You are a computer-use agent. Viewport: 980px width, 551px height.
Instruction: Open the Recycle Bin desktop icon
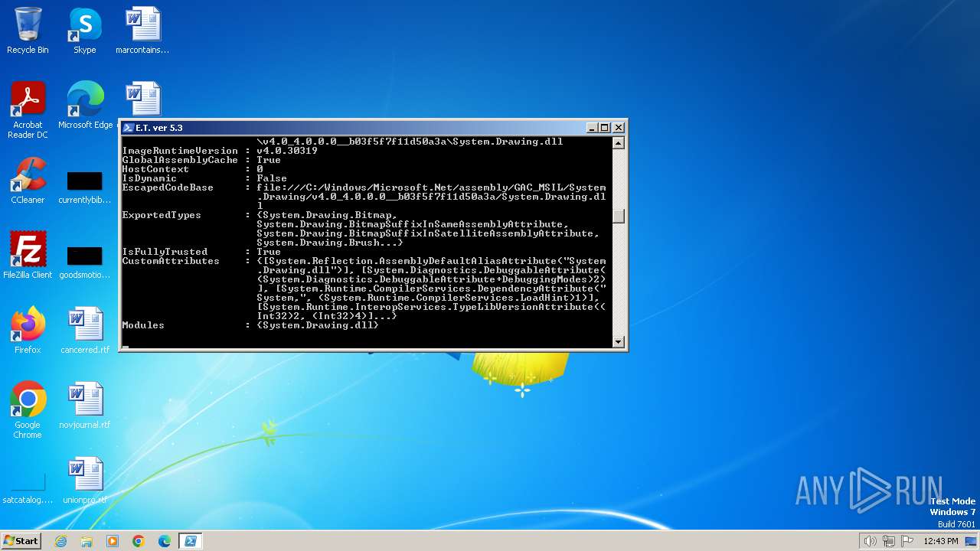(x=28, y=31)
